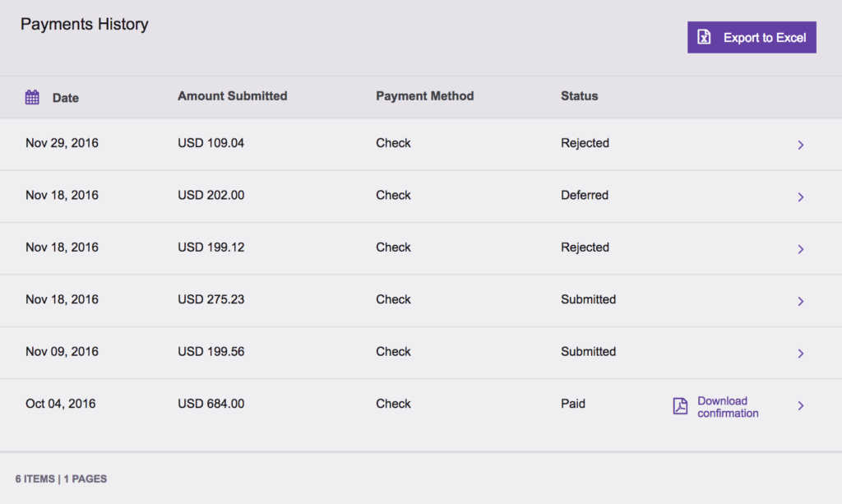Select the Deferred status text
The width and height of the screenshot is (842, 504).
584,195
